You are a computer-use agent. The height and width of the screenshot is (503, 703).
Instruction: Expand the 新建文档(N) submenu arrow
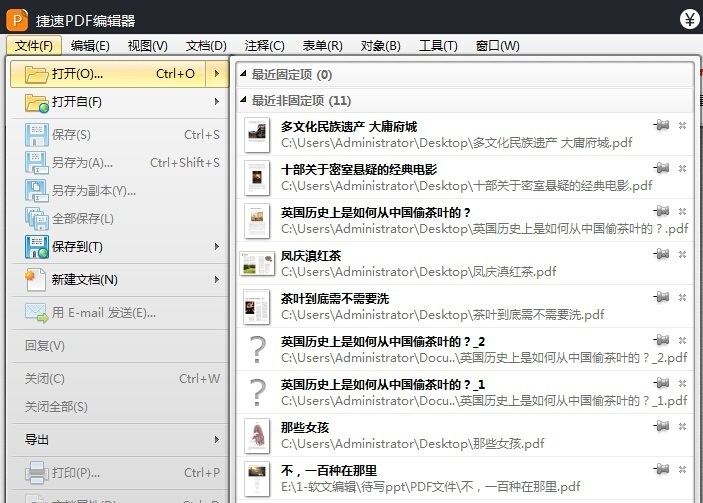point(217,279)
